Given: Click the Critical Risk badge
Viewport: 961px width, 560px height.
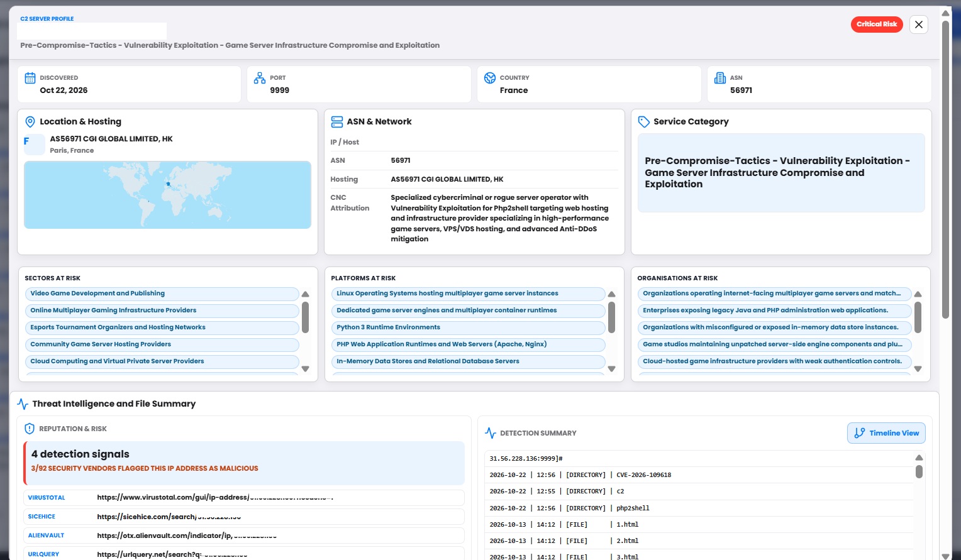Looking at the screenshot, I should coord(877,25).
